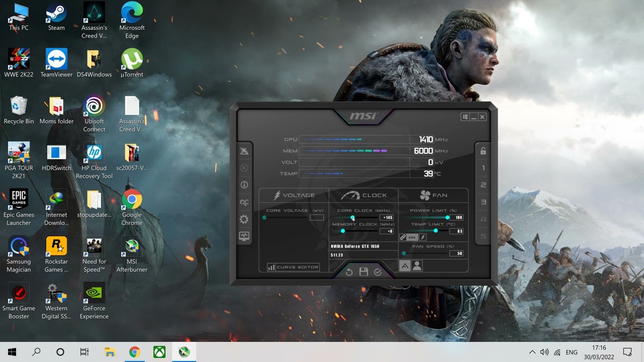Image resolution: width=644 pixels, height=362 pixels.
Task: Select the Ubisoft Connect desktop icon
Action: click(x=94, y=115)
